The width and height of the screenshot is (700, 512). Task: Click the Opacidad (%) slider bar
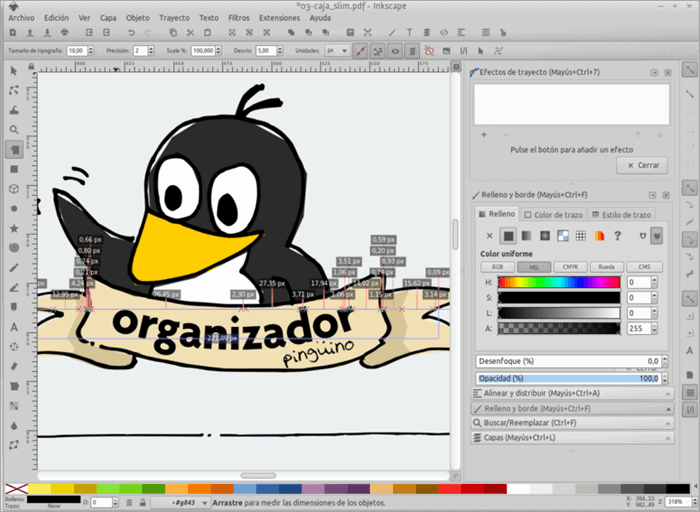tap(568, 378)
